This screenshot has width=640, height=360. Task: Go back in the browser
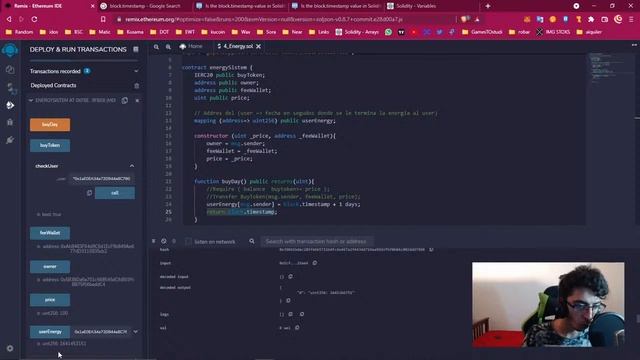[x=9, y=19]
